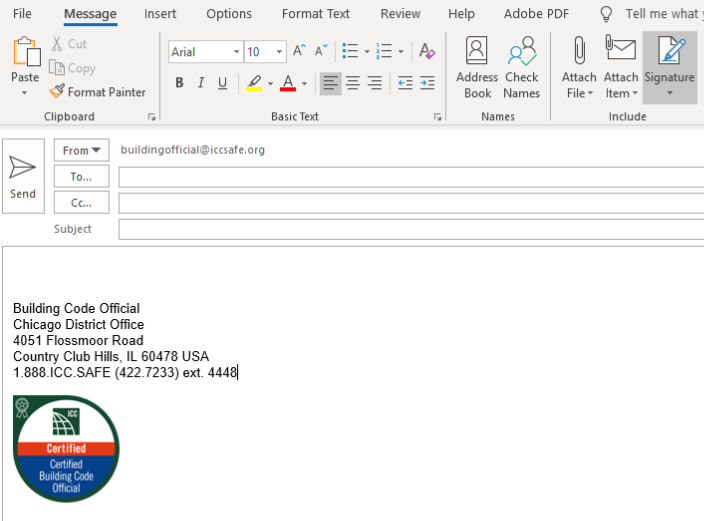The image size is (704, 521).
Task: Open the Arial font name dropdown
Action: 236,52
